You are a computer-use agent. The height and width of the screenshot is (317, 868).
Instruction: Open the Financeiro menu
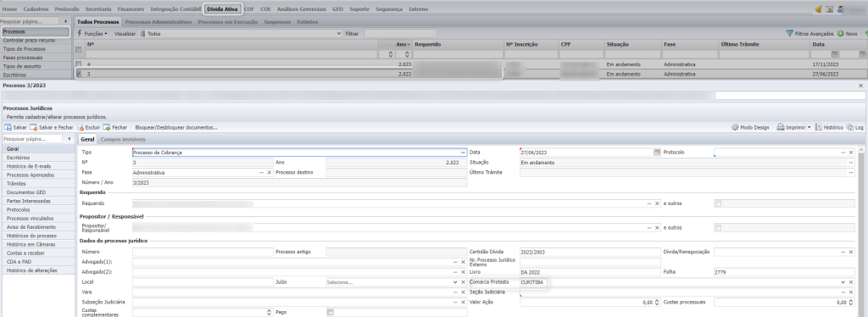(131, 9)
